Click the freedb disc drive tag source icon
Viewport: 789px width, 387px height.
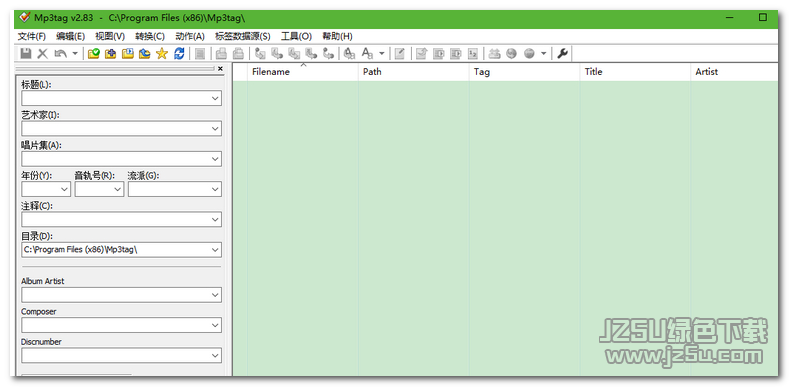(x=495, y=53)
